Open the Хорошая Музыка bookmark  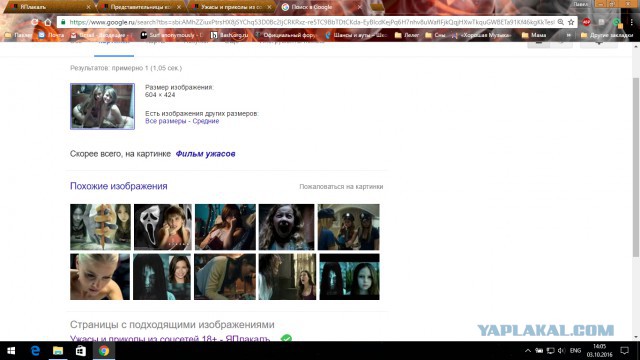point(481,35)
